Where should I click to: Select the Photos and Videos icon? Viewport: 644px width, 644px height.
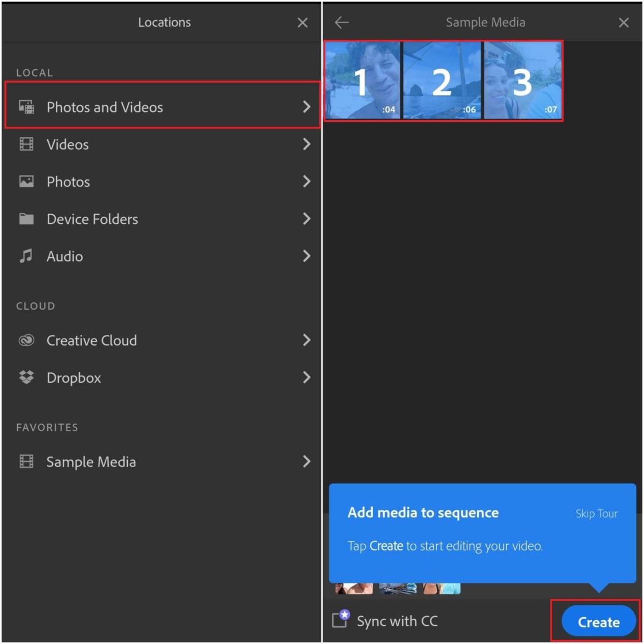(26, 106)
